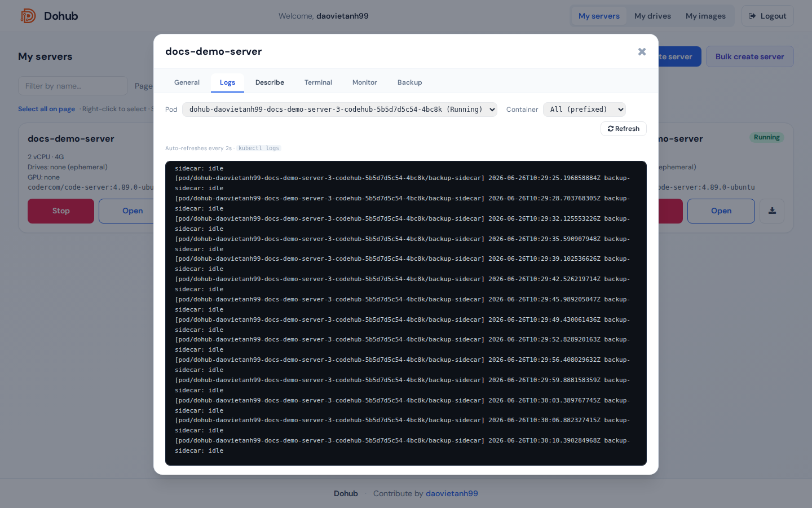Click Select all on page link

46,109
